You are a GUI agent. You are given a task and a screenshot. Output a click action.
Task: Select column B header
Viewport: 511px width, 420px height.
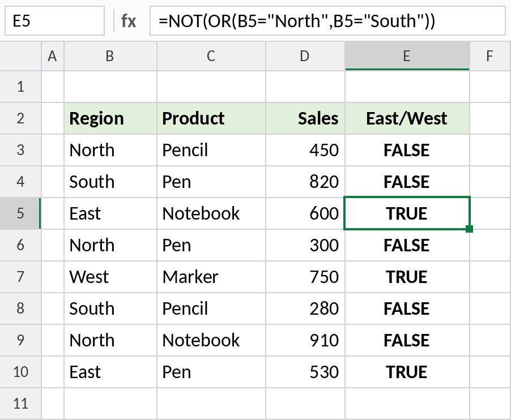click(110, 56)
